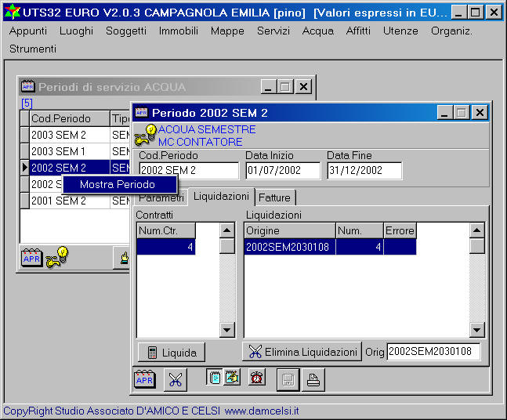This screenshot has width=507, height=420.
Task: Click the APR calendar icon in Periodo toolbar
Action: 145,379
